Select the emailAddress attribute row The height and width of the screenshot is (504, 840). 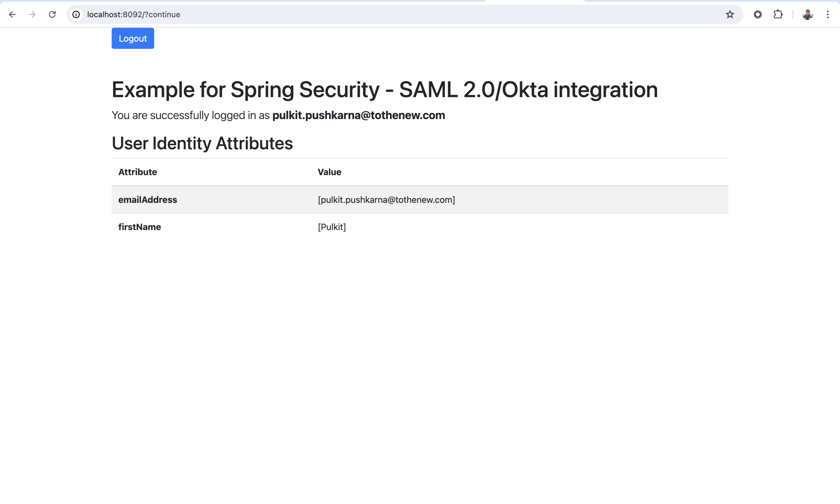[148, 200]
